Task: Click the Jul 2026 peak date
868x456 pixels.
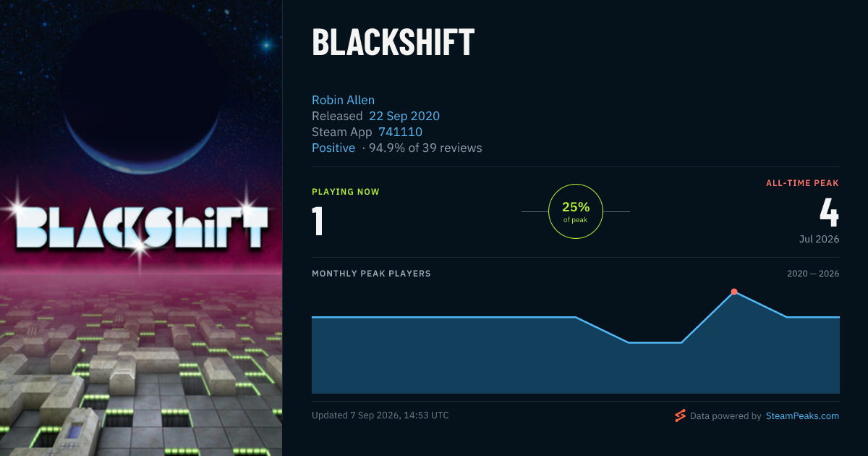Action: pos(819,239)
